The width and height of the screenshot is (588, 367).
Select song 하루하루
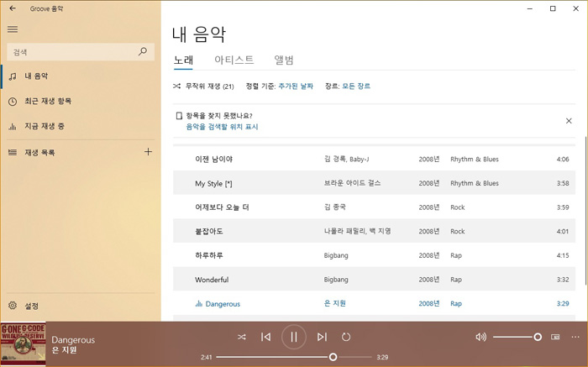click(374, 255)
